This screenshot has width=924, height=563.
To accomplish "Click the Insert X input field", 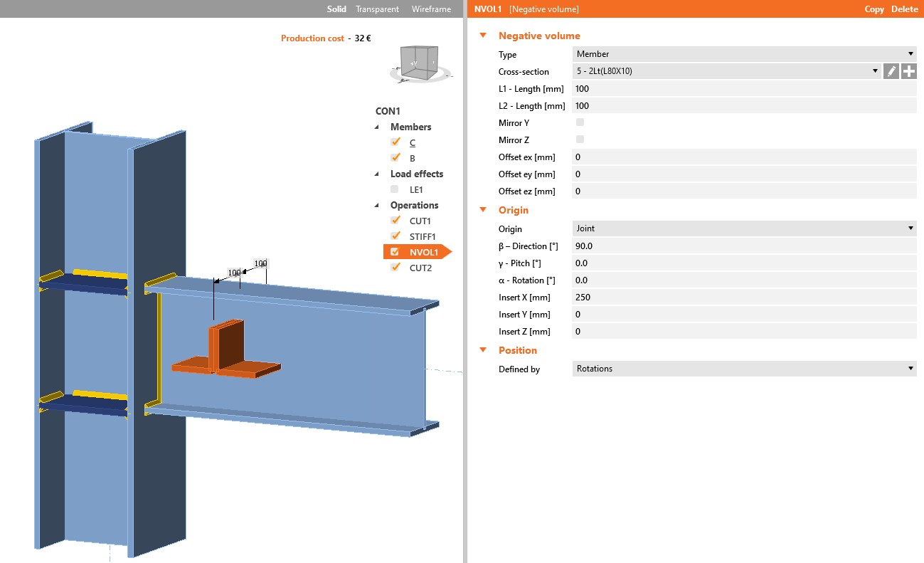I will [x=743, y=298].
